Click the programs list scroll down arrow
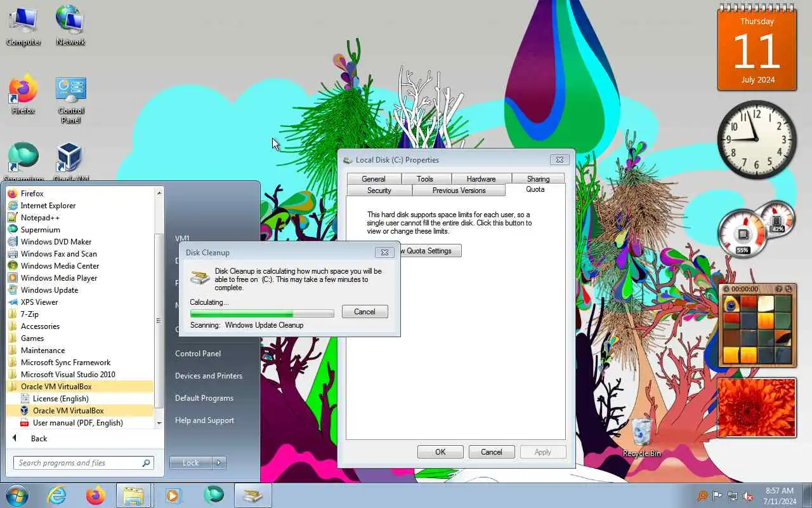This screenshot has width=812, height=508. [159, 423]
